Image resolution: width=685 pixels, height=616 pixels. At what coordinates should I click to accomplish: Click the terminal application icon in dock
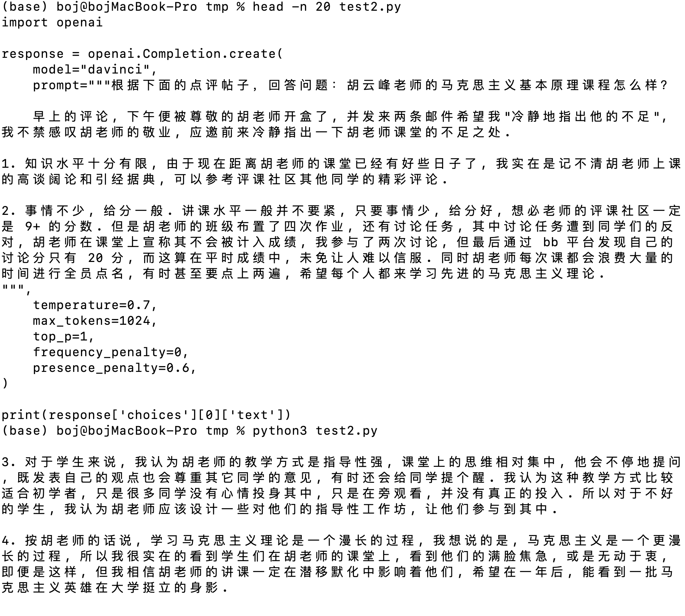tap(342, 308)
